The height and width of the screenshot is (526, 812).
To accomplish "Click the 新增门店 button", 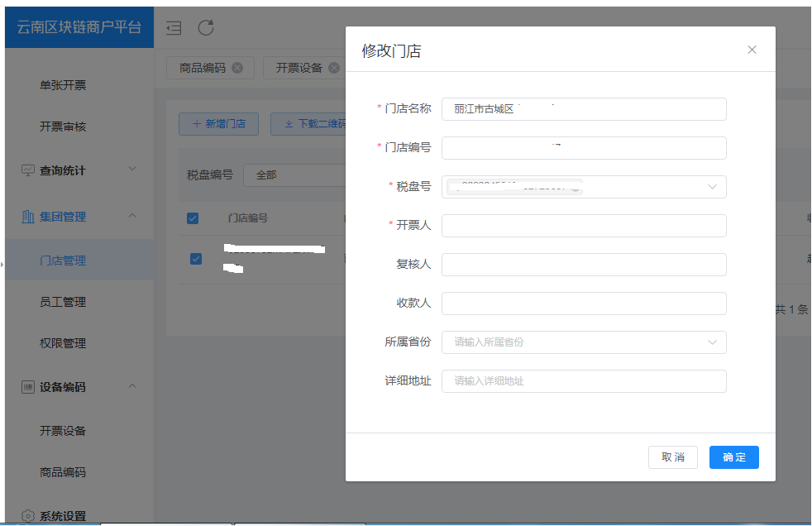I will (x=218, y=124).
